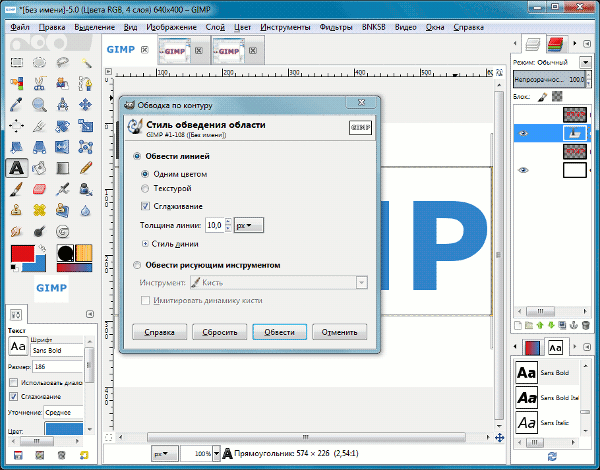Toggle 'Имитировать динамику кисти' checkbox
600x470 pixels.
[145, 300]
